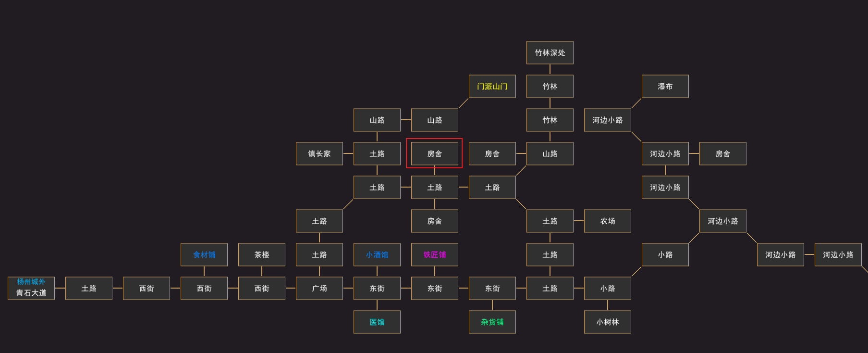Select the 房舍 node beside 河边小路
Viewport: 868px width, 353px height.
pos(722,153)
